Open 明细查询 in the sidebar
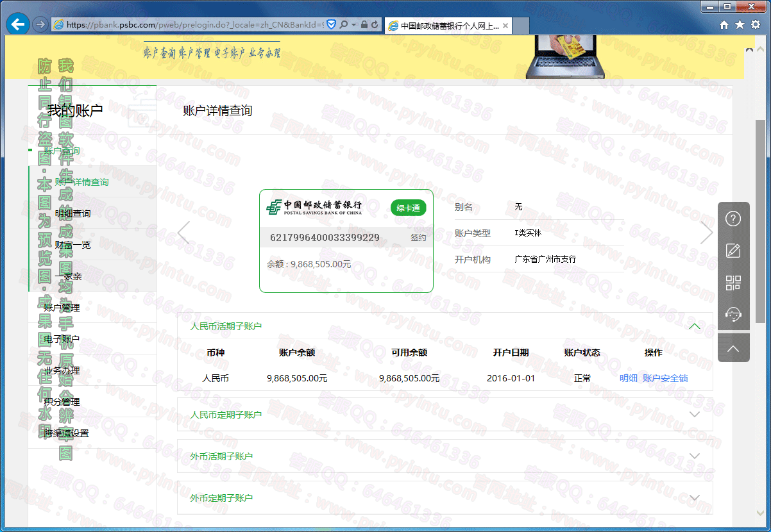 pyautogui.click(x=72, y=213)
